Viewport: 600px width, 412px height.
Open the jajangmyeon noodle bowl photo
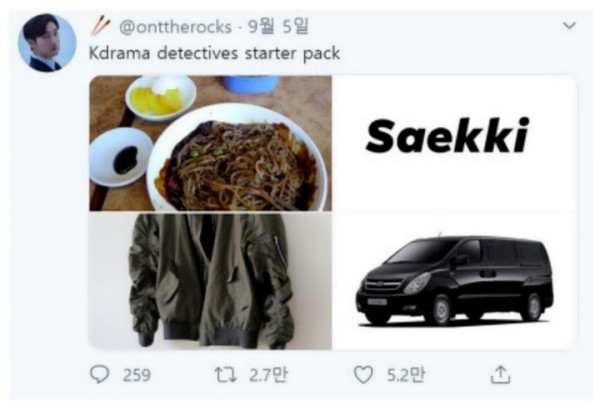pos(210,143)
